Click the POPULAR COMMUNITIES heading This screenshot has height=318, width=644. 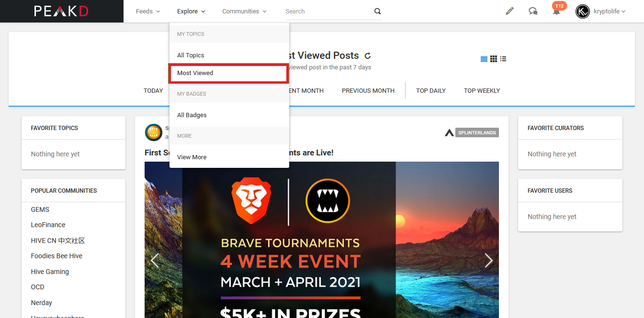pyautogui.click(x=64, y=191)
